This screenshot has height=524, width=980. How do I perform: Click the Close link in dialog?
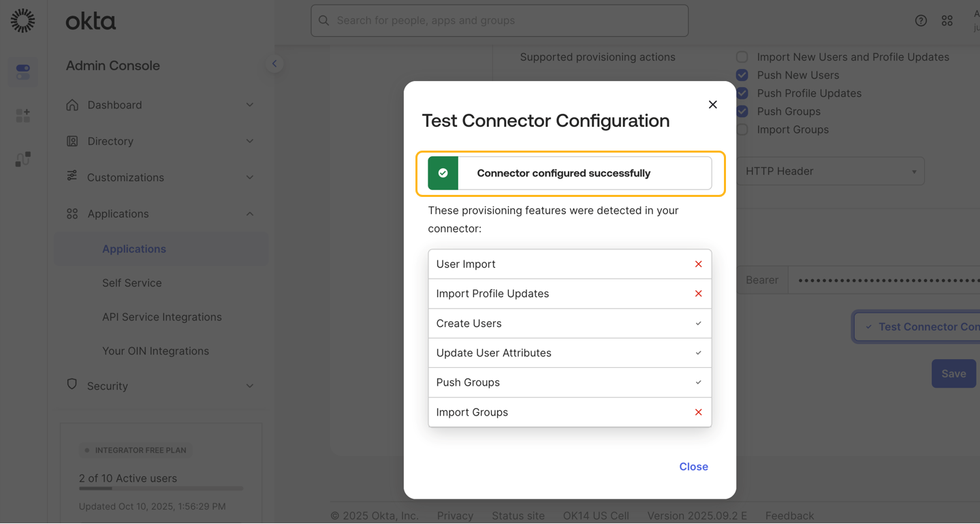tap(693, 467)
